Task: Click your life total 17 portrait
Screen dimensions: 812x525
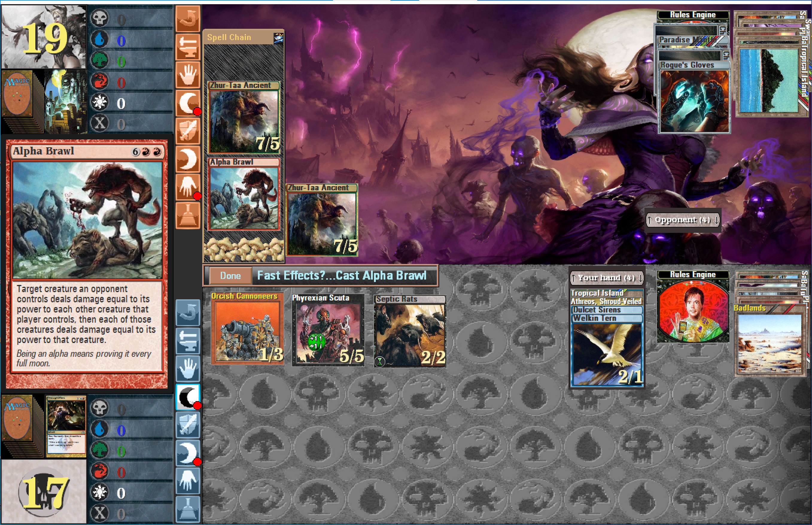Action: pos(44,491)
